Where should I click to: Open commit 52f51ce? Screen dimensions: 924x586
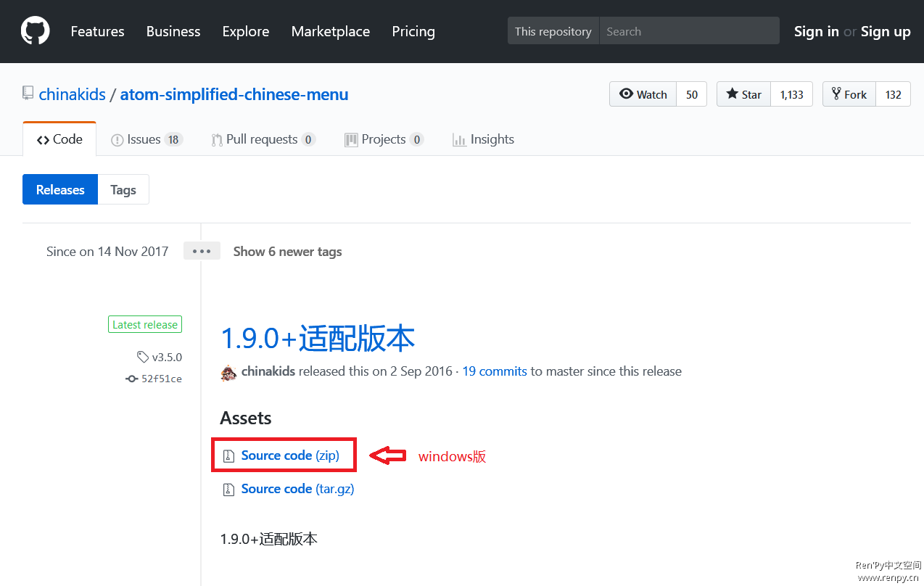point(162,379)
